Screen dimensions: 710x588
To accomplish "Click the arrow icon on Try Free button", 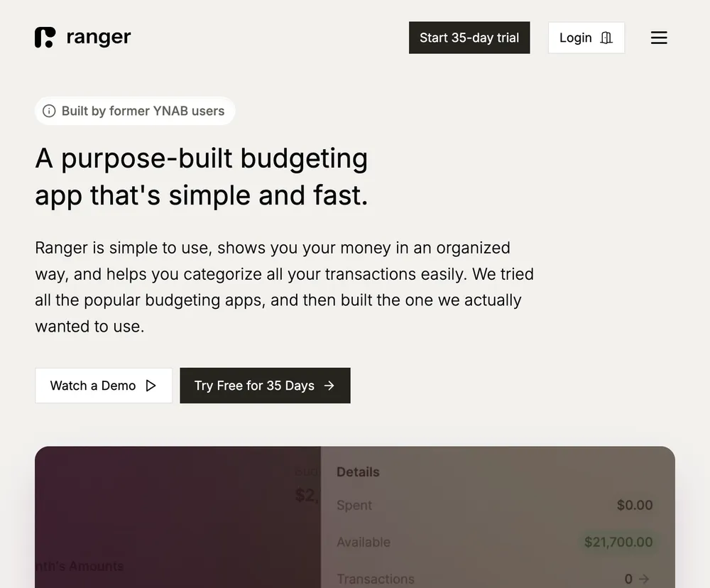I will (328, 386).
